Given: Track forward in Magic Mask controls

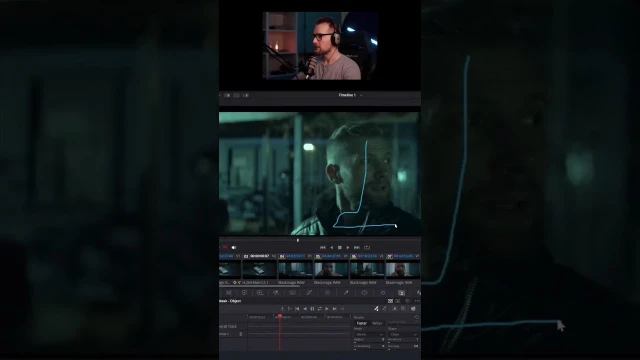Looking at the screenshot, I should tap(327, 309).
